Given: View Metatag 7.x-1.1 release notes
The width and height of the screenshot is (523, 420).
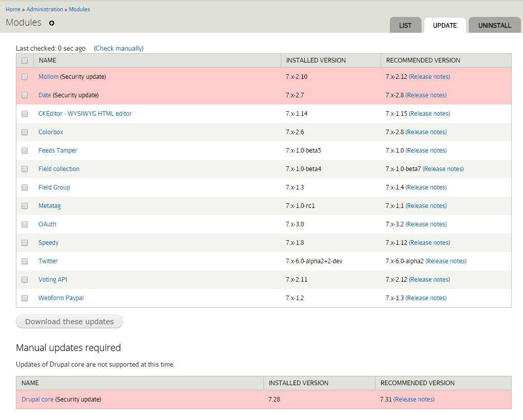Looking at the screenshot, I should (x=426, y=206).
